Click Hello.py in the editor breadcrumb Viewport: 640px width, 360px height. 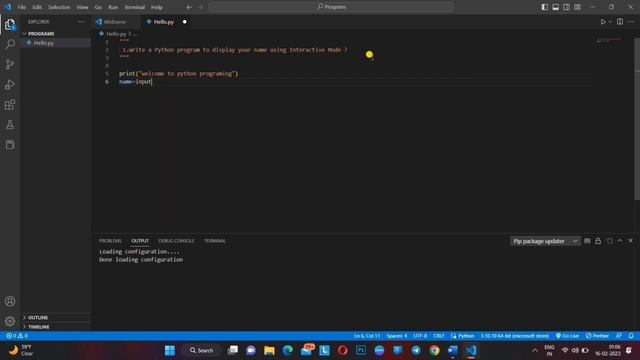tap(116, 34)
